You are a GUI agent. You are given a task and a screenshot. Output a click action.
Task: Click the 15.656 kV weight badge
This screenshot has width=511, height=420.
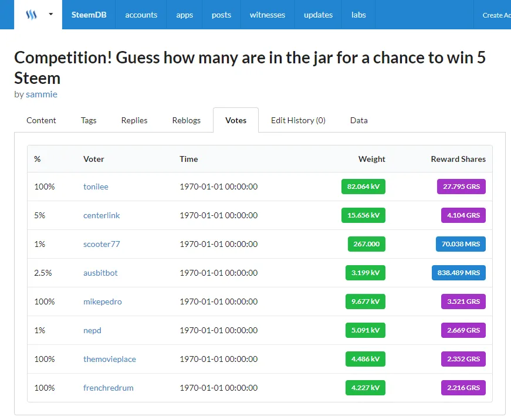pos(363,215)
